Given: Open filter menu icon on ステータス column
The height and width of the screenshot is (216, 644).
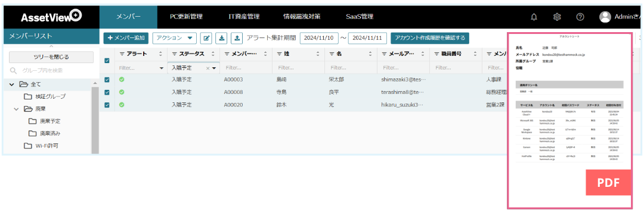Looking at the screenshot, I should (x=175, y=54).
